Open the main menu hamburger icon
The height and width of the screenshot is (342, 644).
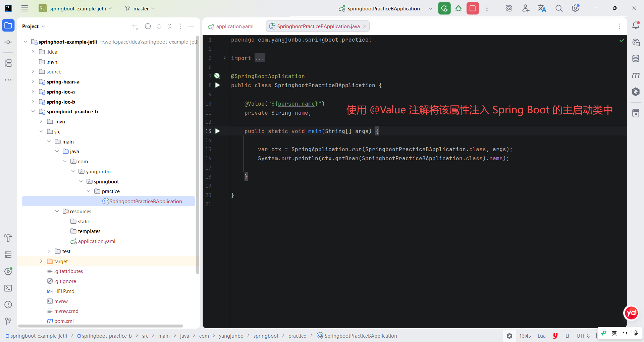click(x=24, y=8)
